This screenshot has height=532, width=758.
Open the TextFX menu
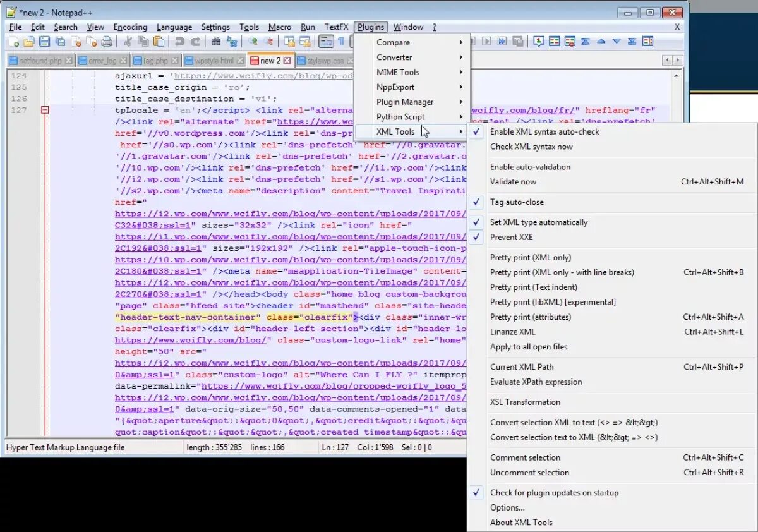coord(336,27)
